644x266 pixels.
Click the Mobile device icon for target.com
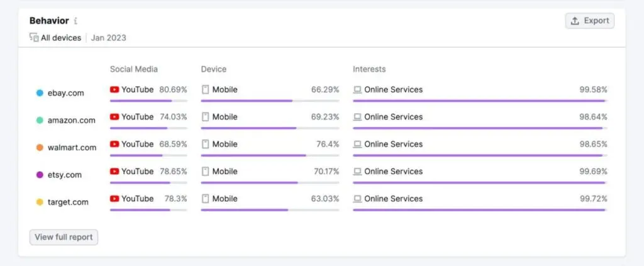tap(205, 199)
